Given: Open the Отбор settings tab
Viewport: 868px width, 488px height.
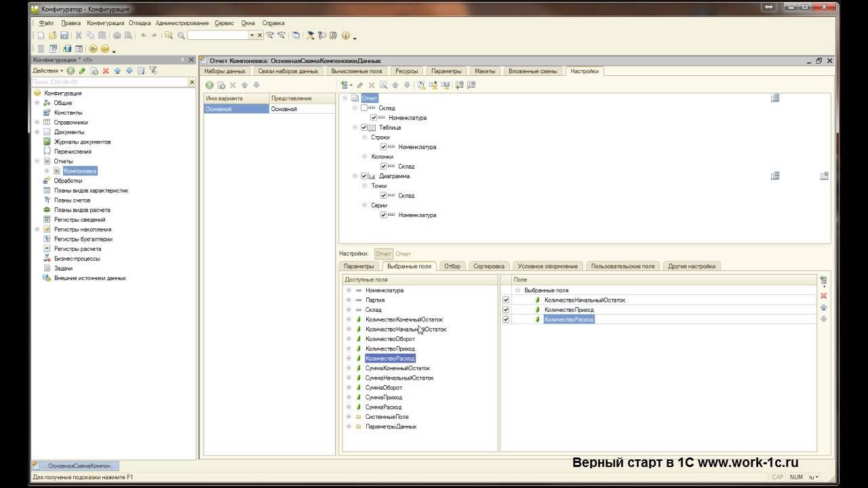Looking at the screenshot, I should [x=452, y=266].
